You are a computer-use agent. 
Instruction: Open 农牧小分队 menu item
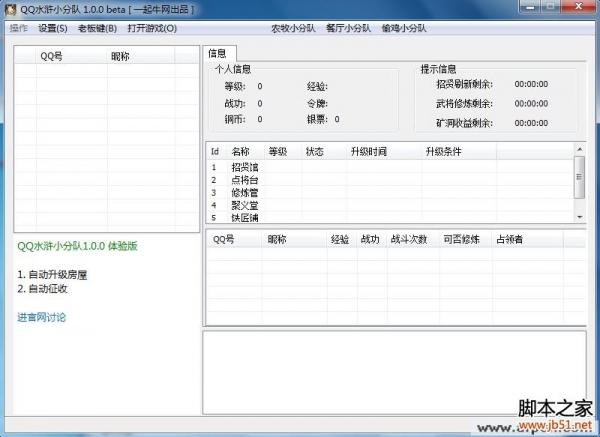coord(293,28)
